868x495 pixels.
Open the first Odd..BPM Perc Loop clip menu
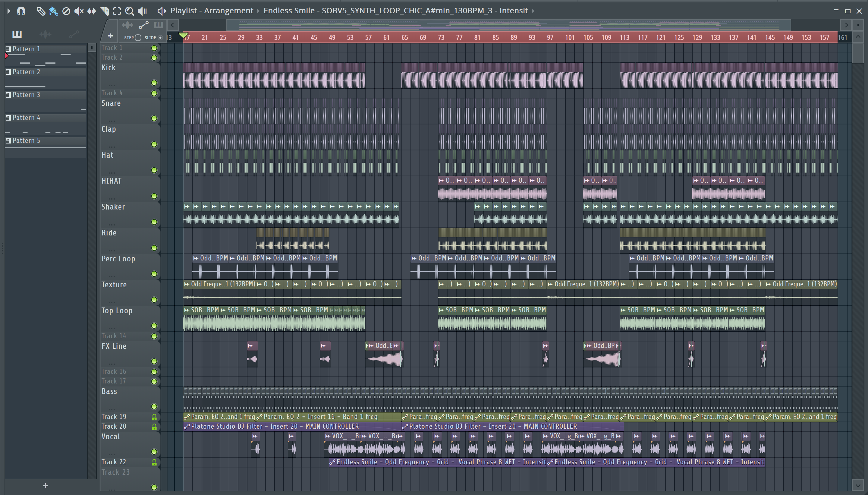tap(196, 258)
